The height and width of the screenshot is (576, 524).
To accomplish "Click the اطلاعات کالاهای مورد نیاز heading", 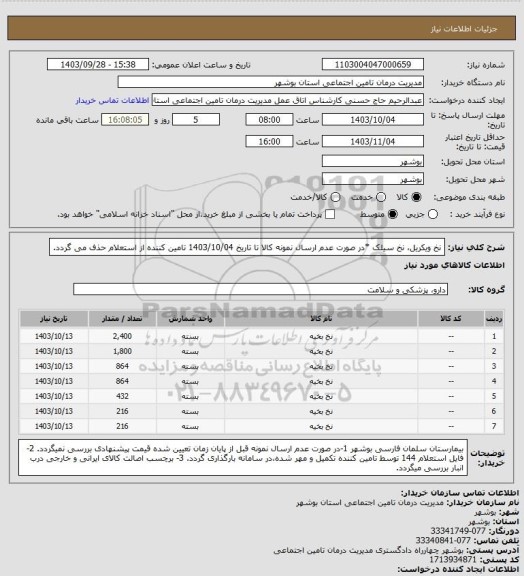I will 455,265.
